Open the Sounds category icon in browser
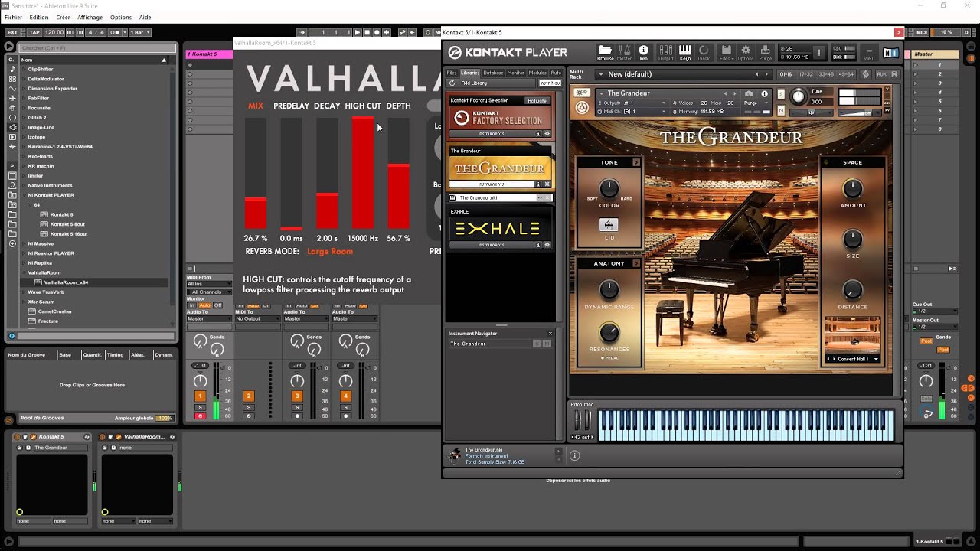The width and height of the screenshot is (980, 551). [12, 69]
